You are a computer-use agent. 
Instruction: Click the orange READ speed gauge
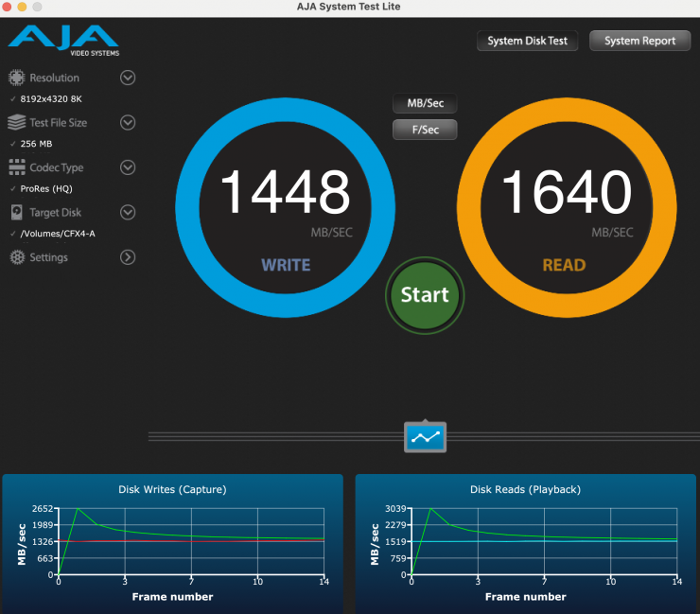(x=565, y=197)
